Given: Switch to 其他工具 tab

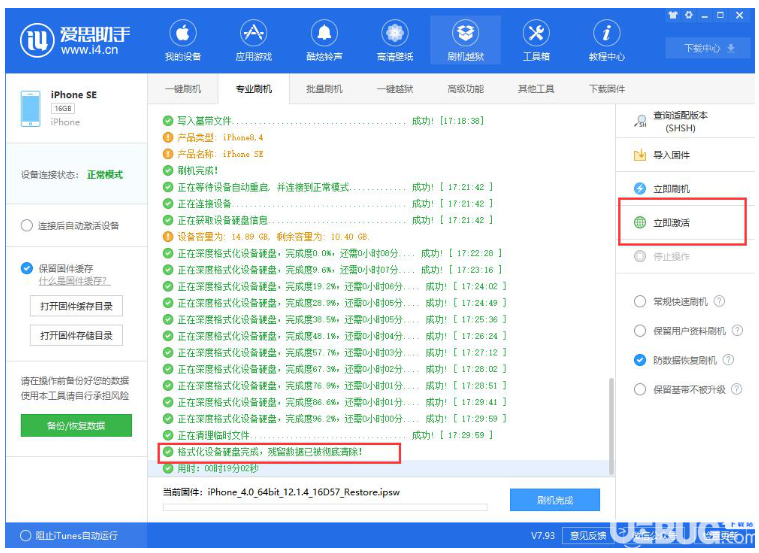Looking at the screenshot, I should tap(536, 89).
